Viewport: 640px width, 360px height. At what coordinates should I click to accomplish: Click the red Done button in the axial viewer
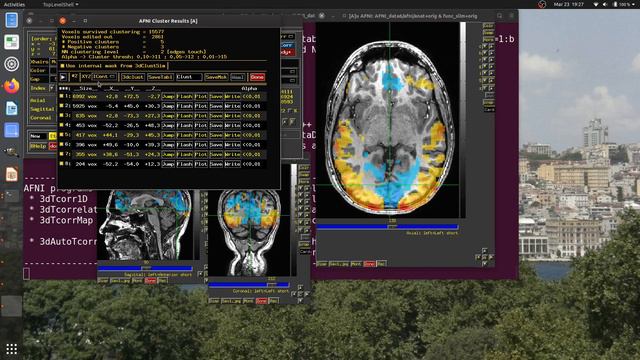click(x=369, y=264)
